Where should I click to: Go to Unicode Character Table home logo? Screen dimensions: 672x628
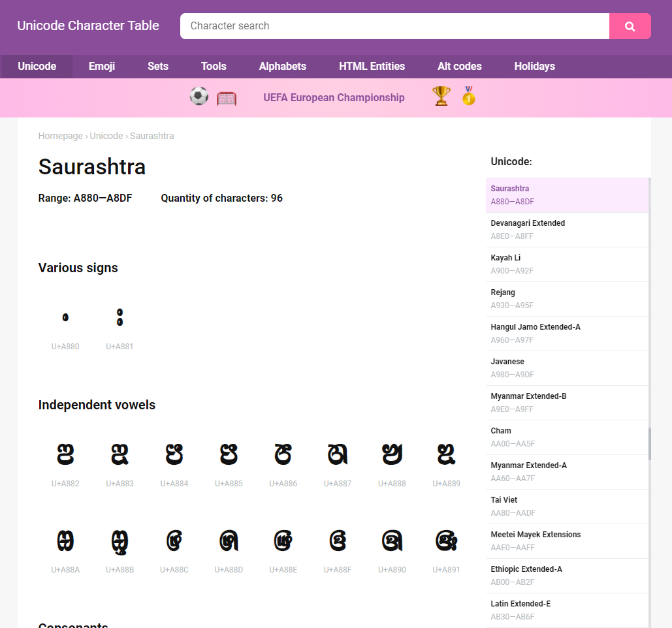pyautogui.click(x=88, y=25)
